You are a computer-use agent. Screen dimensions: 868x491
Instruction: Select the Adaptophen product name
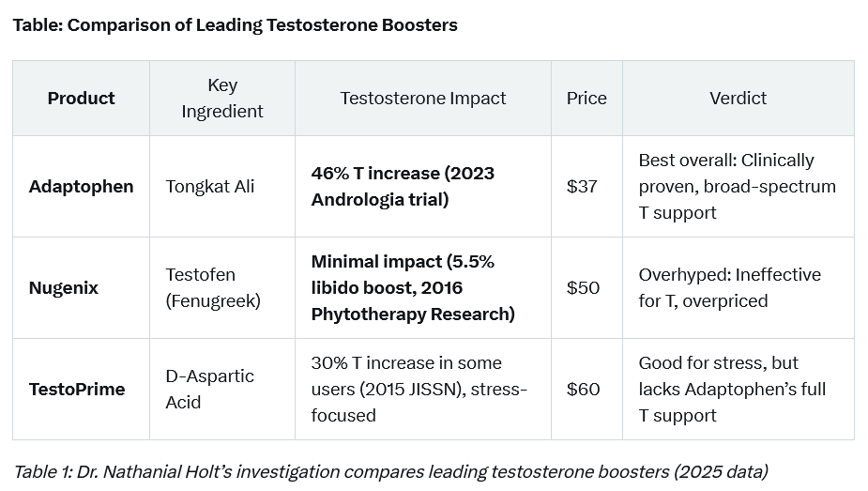pos(81,186)
